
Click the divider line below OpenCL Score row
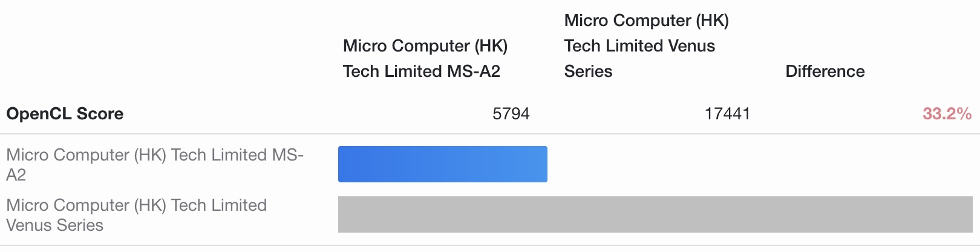[x=490, y=134]
